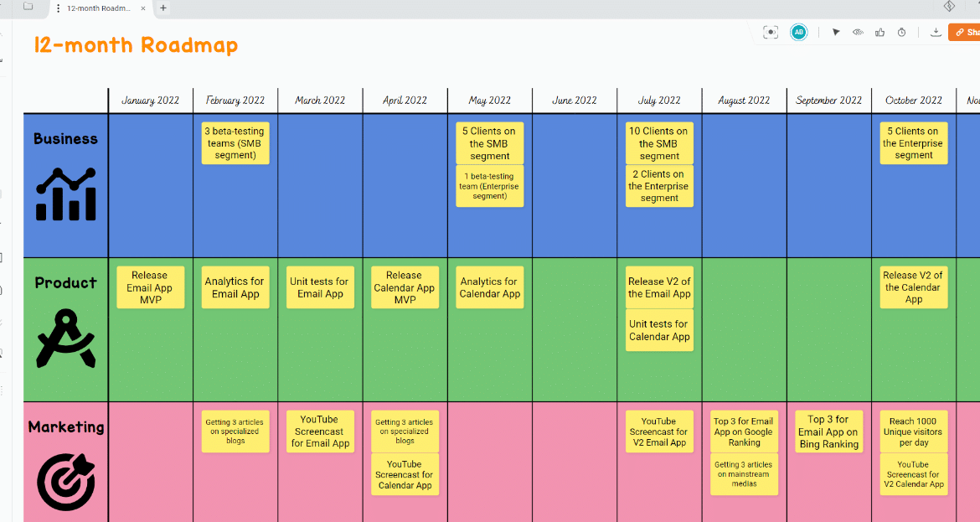The height and width of the screenshot is (522, 980).
Task: Click the orange Share button
Action: 965,32
